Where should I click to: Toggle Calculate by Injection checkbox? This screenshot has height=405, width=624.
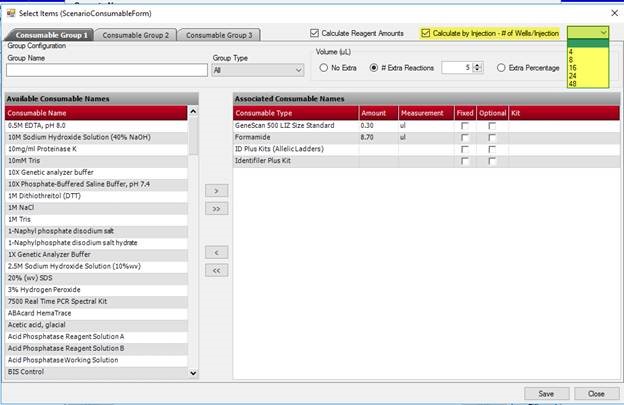(x=426, y=33)
